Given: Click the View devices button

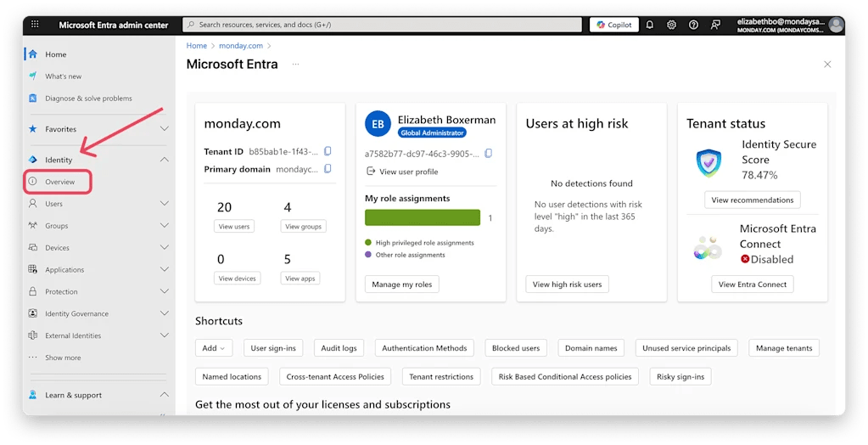Looking at the screenshot, I should pyautogui.click(x=237, y=279).
